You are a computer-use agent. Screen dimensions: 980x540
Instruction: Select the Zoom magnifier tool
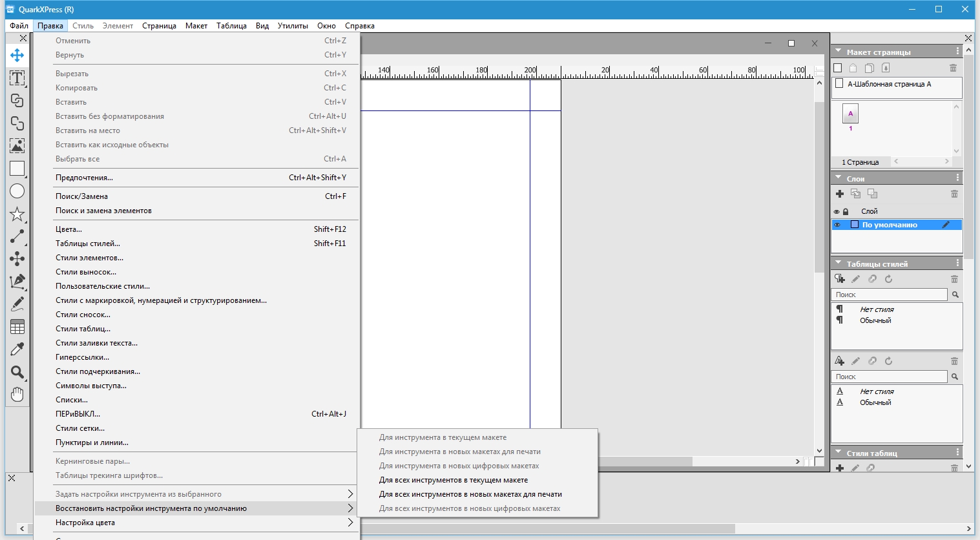click(x=17, y=372)
